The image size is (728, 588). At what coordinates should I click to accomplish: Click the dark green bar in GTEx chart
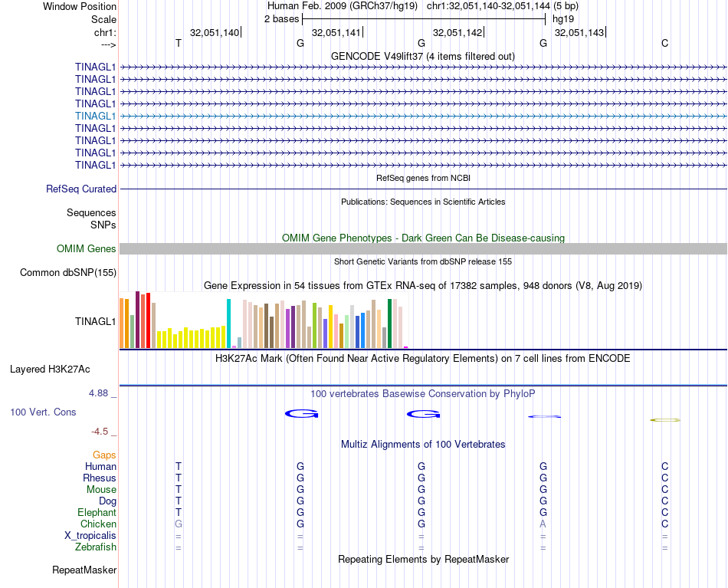[389, 324]
